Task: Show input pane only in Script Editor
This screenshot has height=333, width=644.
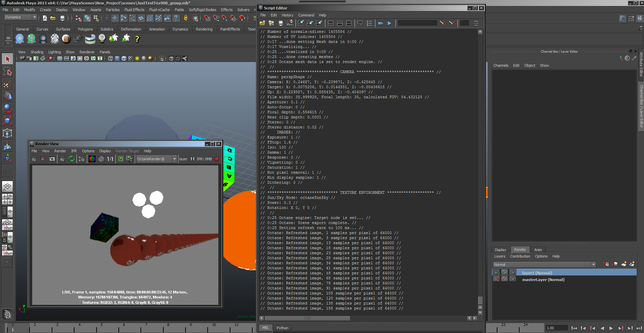Action: click(339, 23)
